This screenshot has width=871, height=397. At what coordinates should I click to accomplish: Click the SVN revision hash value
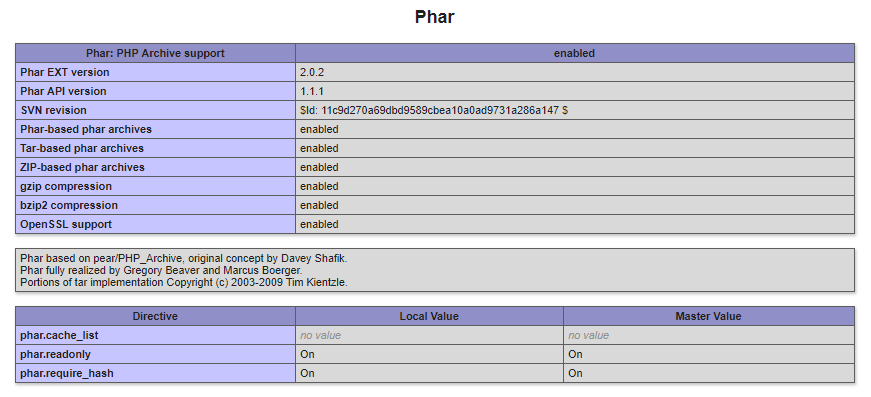(434, 110)
